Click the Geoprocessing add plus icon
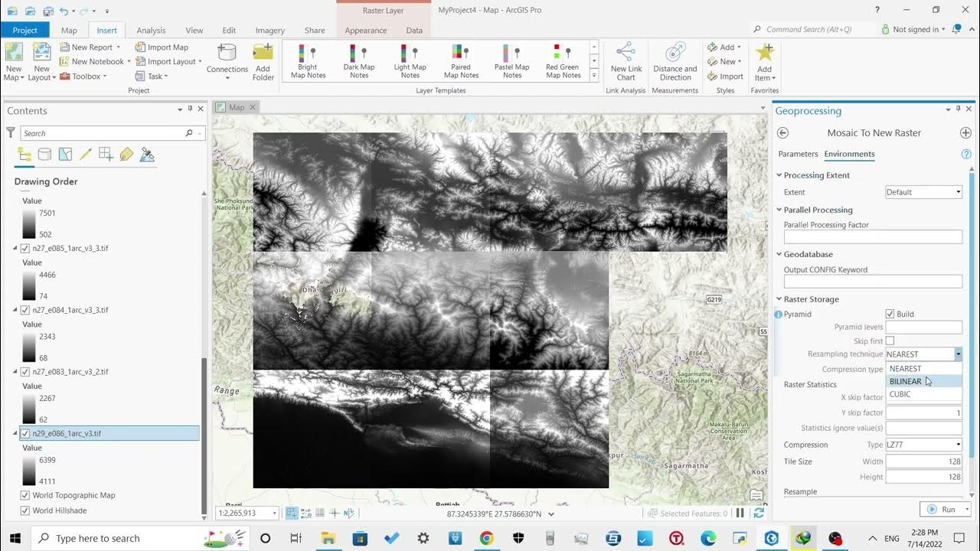Screen dimensions: 980x551 [965, 133]
